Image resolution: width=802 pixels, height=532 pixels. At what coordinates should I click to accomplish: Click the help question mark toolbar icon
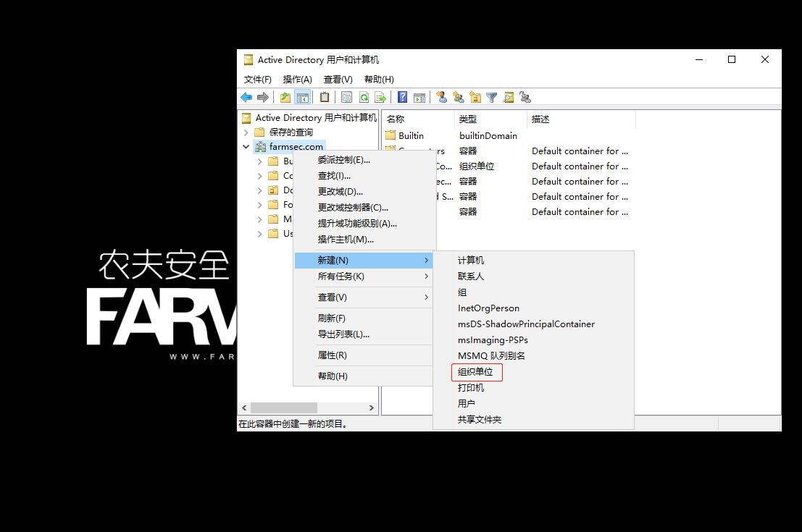coord(401,97)
